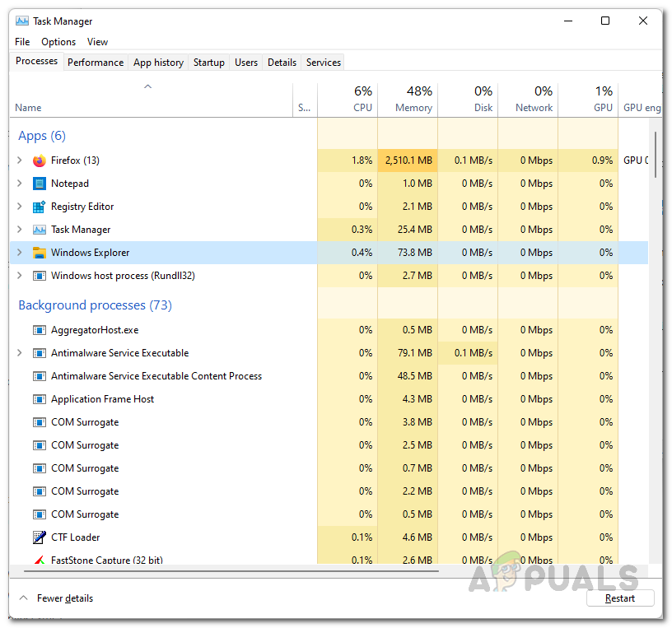Click the Windows Explorer folder icon
Viewport: 672px width, 628px height.
[39, 253]
